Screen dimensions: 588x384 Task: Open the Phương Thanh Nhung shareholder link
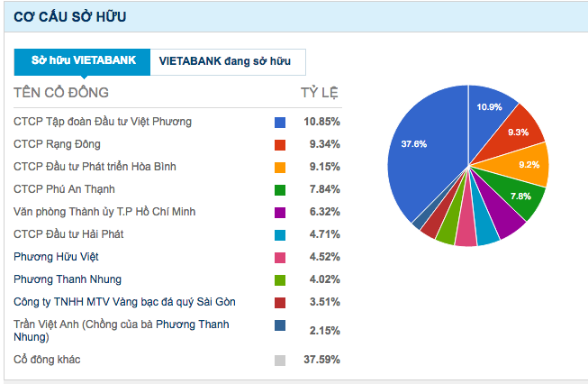click(x=68, y=279)
